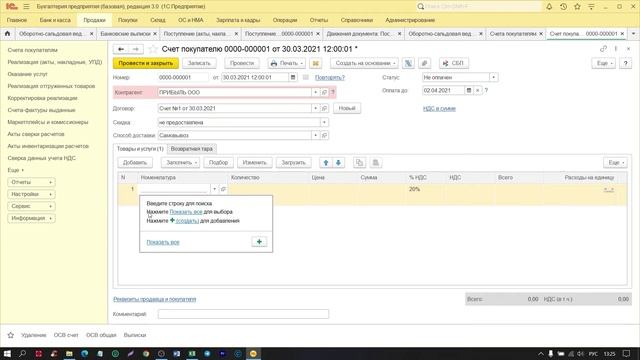Expand the Способ доставки dropdown arrow

coord(316,135)
